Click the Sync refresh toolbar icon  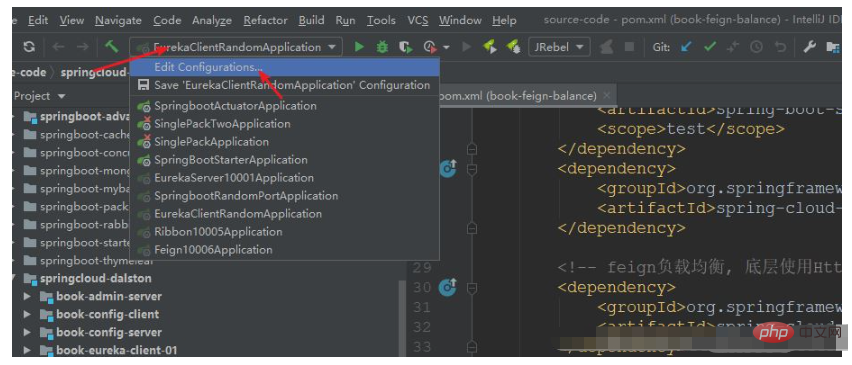29,47
